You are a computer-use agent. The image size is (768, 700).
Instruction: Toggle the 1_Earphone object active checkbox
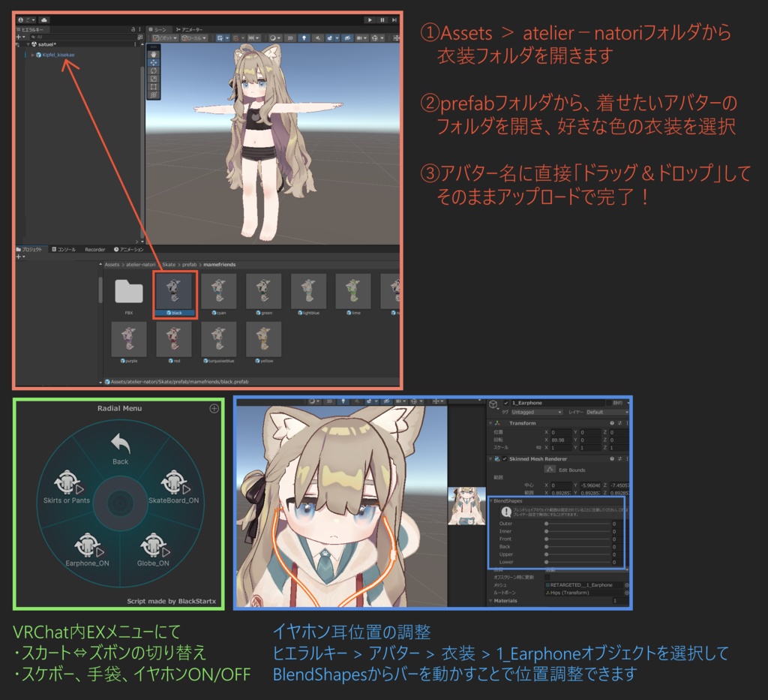506,403
